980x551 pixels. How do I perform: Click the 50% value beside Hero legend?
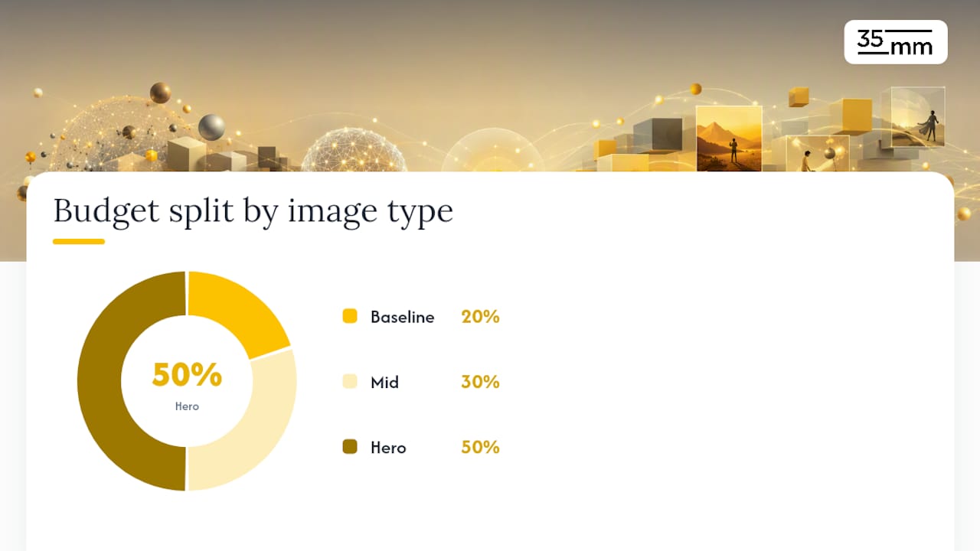coord(480,448)
